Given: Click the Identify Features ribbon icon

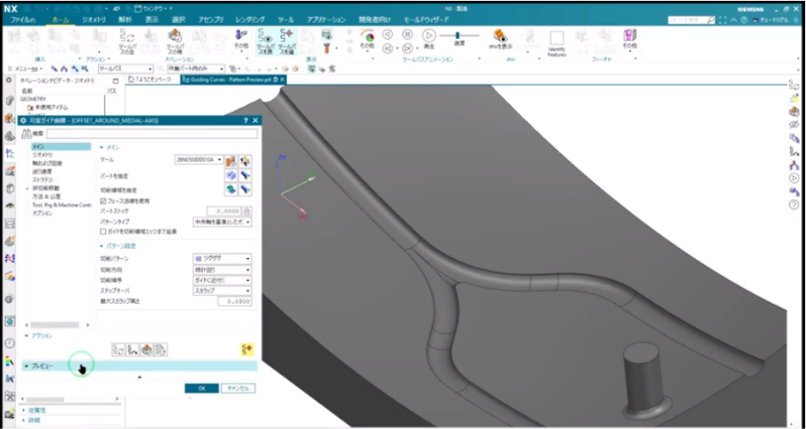Looking at the screenshot, I should click(556, 38).
